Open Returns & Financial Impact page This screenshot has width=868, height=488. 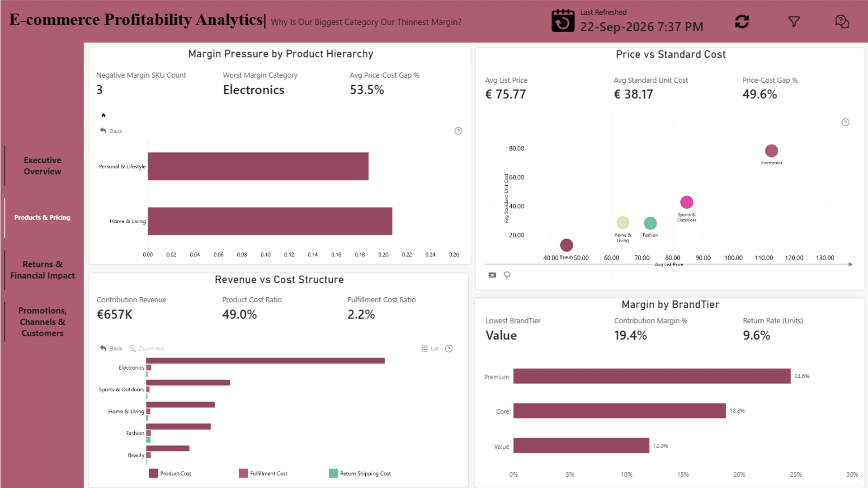tap(42, 270)
